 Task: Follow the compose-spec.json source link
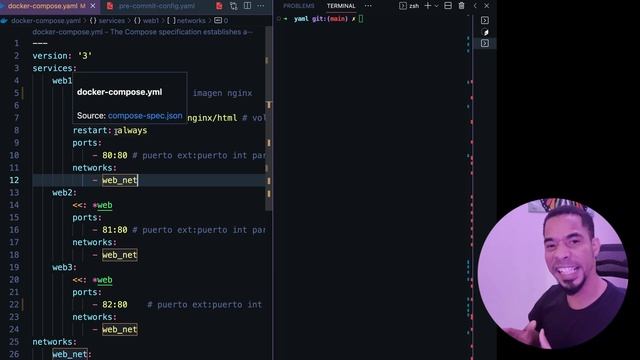coord(145,116)
